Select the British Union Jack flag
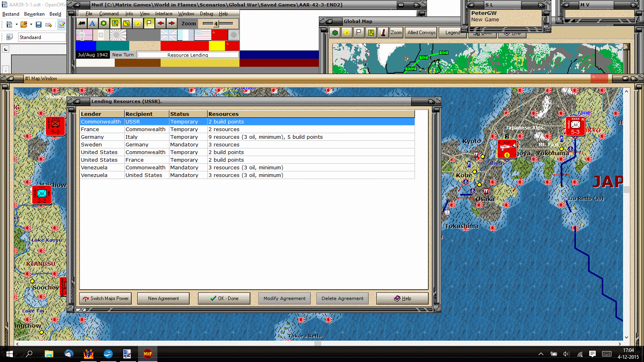Image resolution: width=644 pixels, height=362 pixels. click(x=169, y=35)
